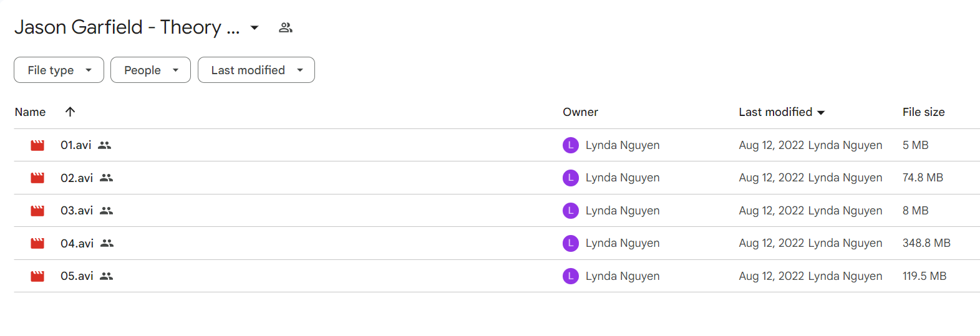Open the Last modified column header dropdown

[782, 112]
